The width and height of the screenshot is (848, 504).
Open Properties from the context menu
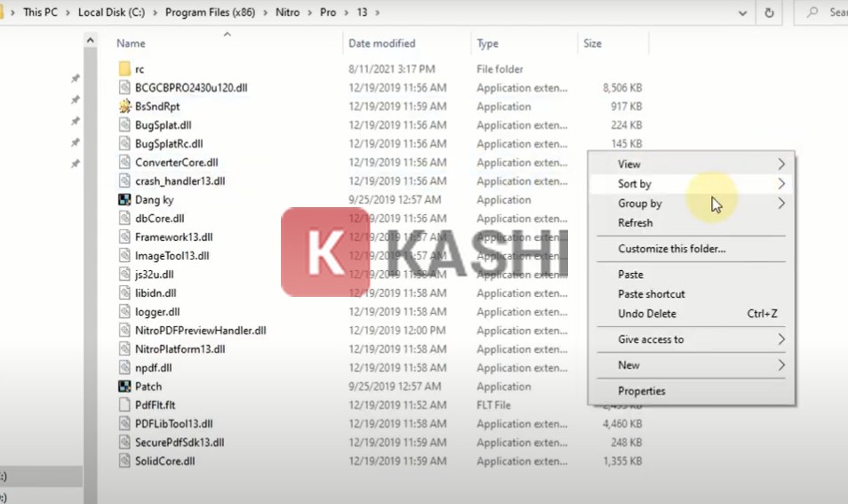[x=642, y=390]
